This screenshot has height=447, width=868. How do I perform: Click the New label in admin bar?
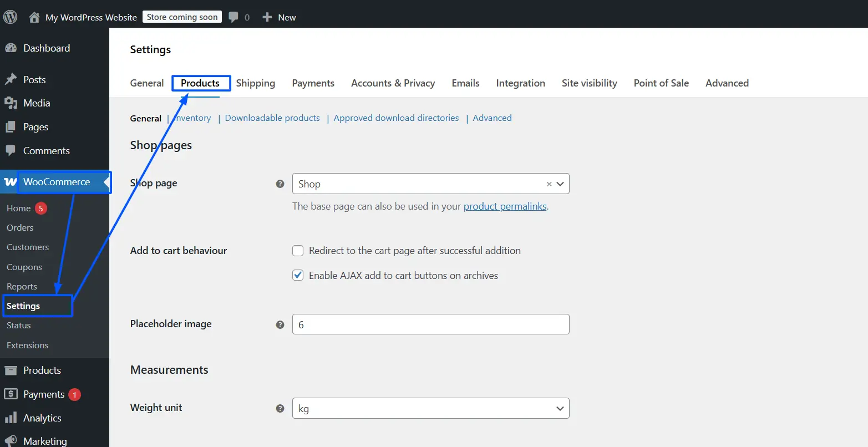pos(287,17)
